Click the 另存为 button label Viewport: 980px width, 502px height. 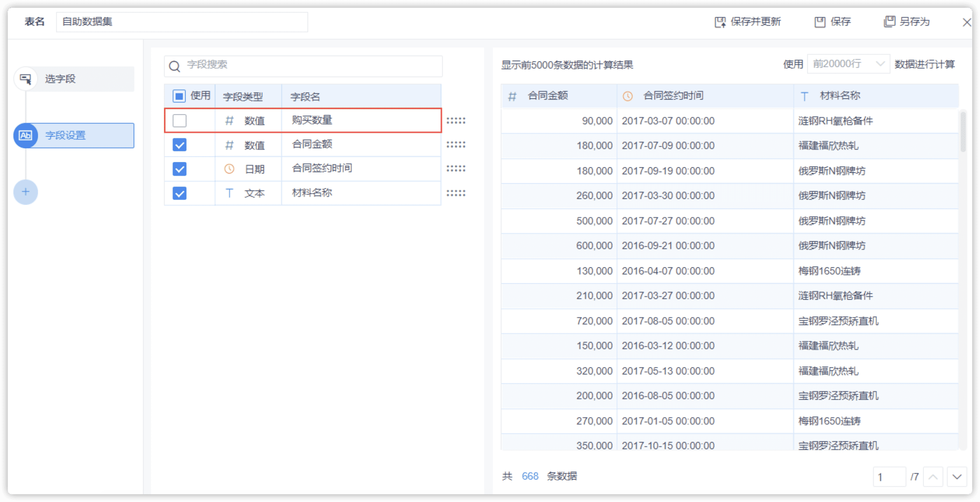coord(915,22)
